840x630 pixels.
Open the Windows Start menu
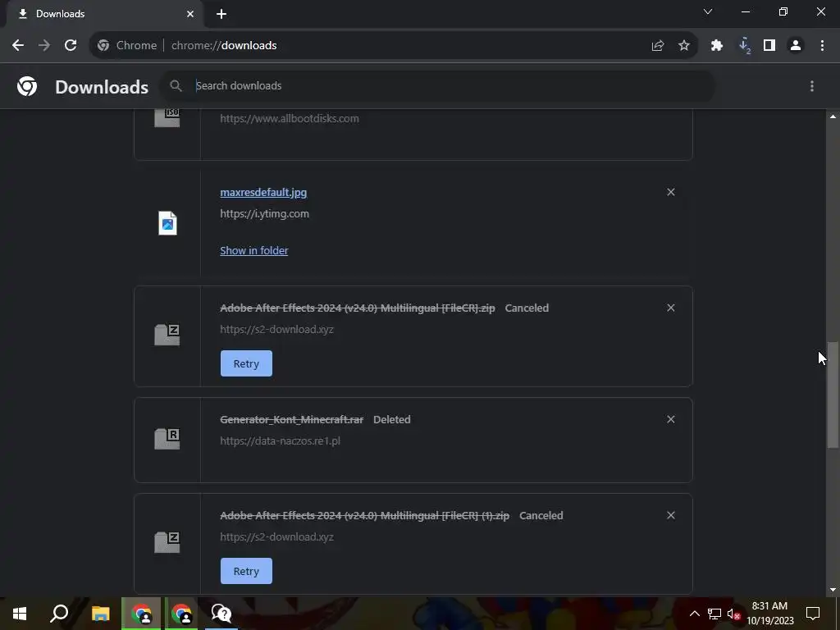tap(20, 614)
